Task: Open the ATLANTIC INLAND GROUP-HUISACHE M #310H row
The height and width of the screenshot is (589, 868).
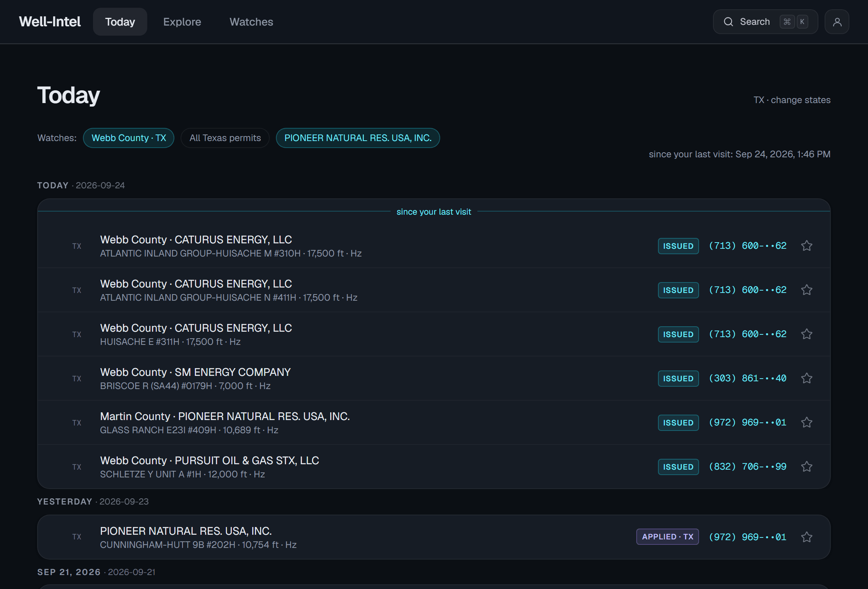Action: point(434,246)
